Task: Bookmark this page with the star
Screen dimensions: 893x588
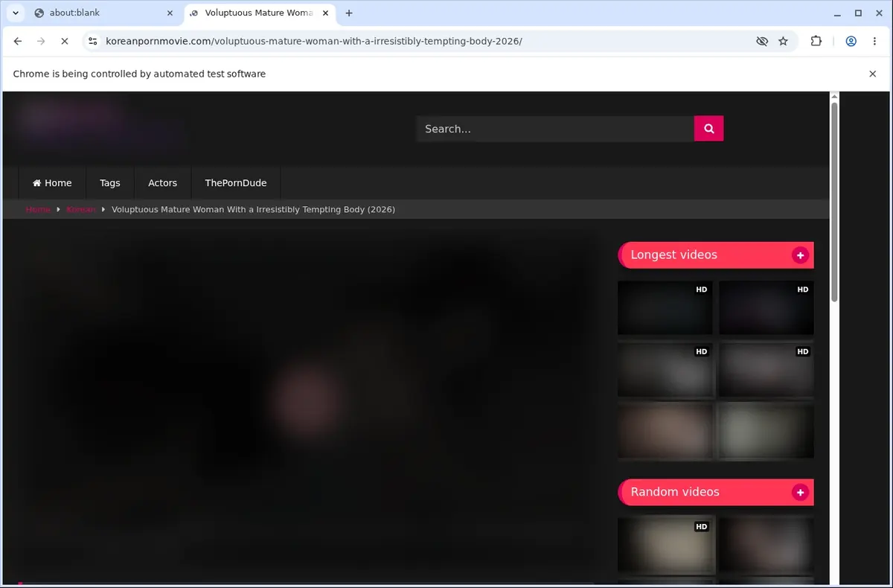Action: (x=784, y=42)
